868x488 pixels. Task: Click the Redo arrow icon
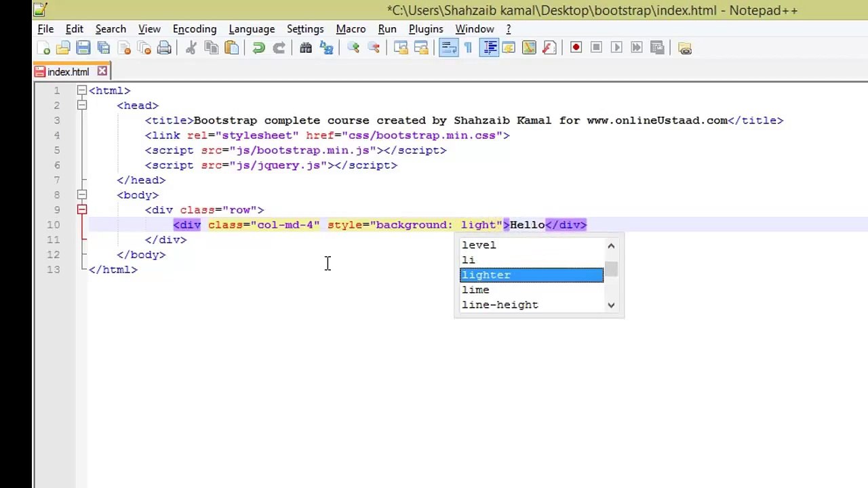click(x=279, y=48)
